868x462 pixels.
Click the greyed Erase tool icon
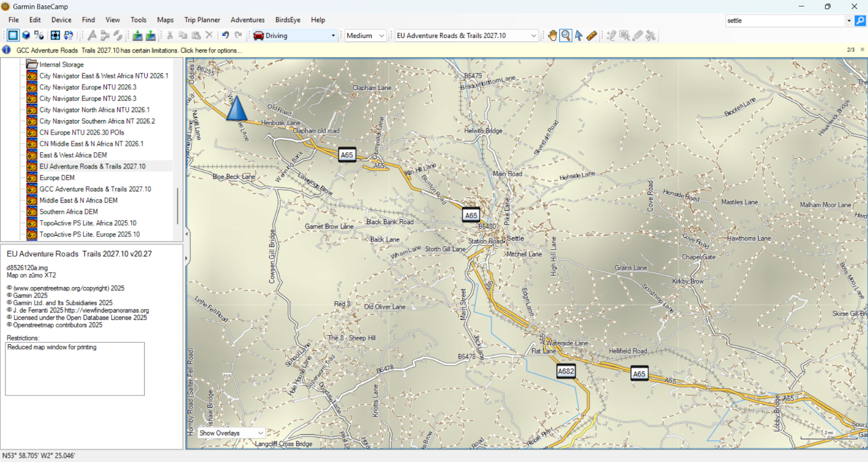click(637, 35)
